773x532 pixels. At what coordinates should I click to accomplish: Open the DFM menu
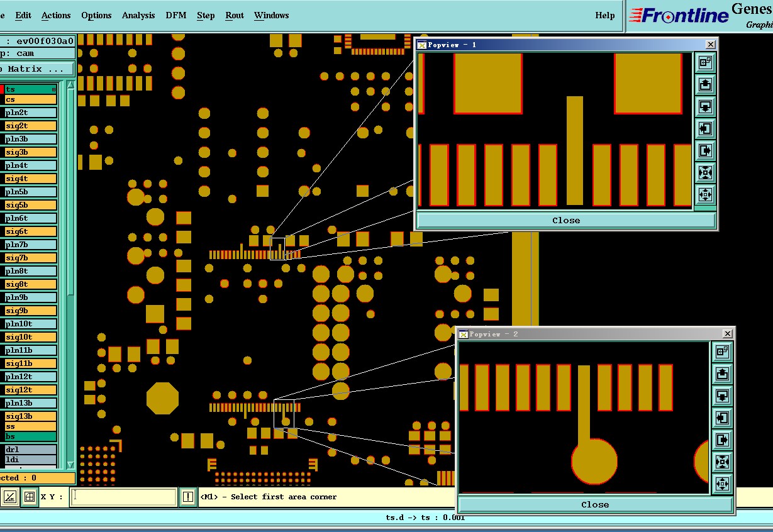click(176, 15)
